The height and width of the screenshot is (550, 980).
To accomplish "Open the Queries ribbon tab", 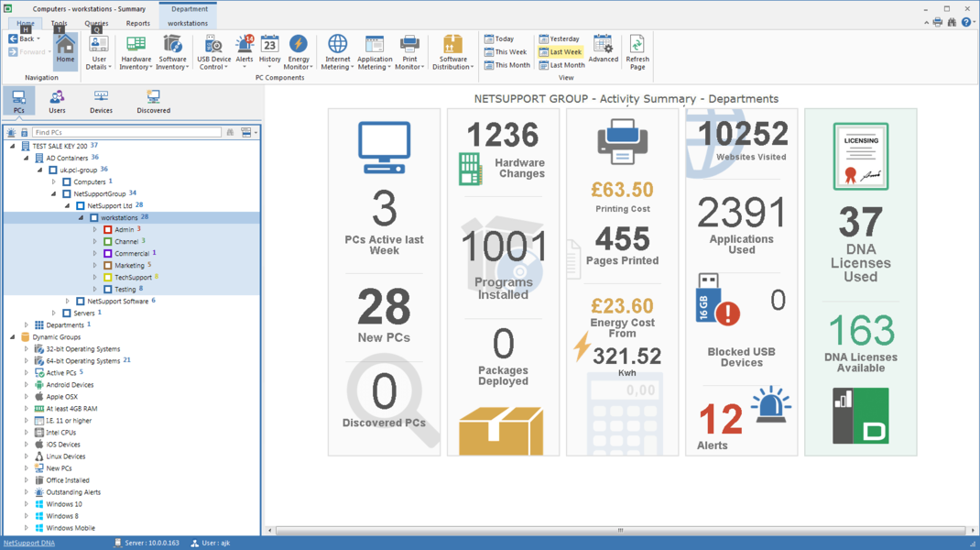I will (x=96, y=23).
